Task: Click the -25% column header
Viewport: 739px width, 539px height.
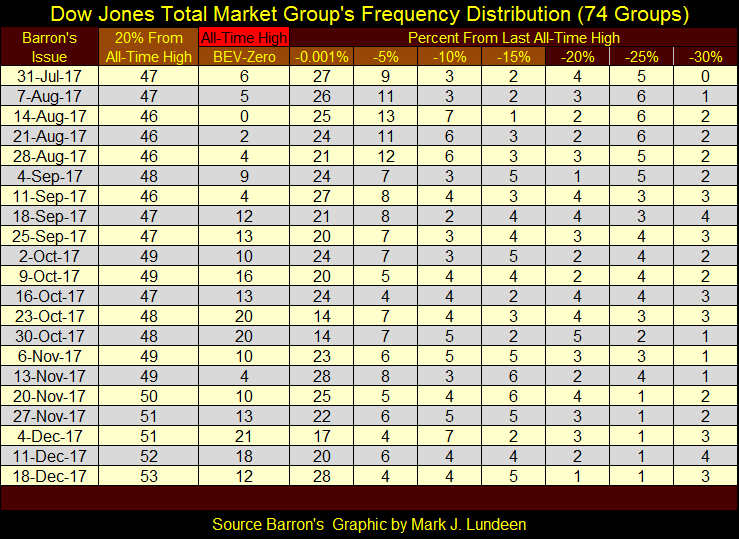Action: point(640,56)
